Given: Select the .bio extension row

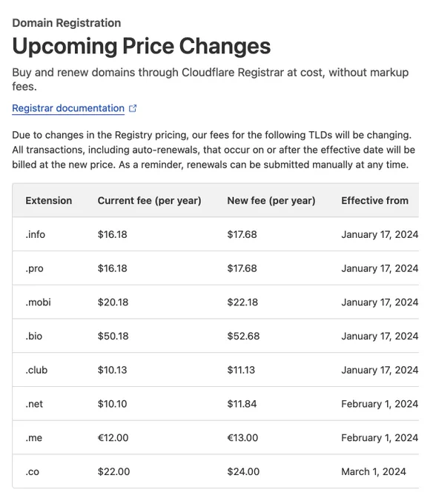Looking at the screenshot, I should click(x=215, y=336).
